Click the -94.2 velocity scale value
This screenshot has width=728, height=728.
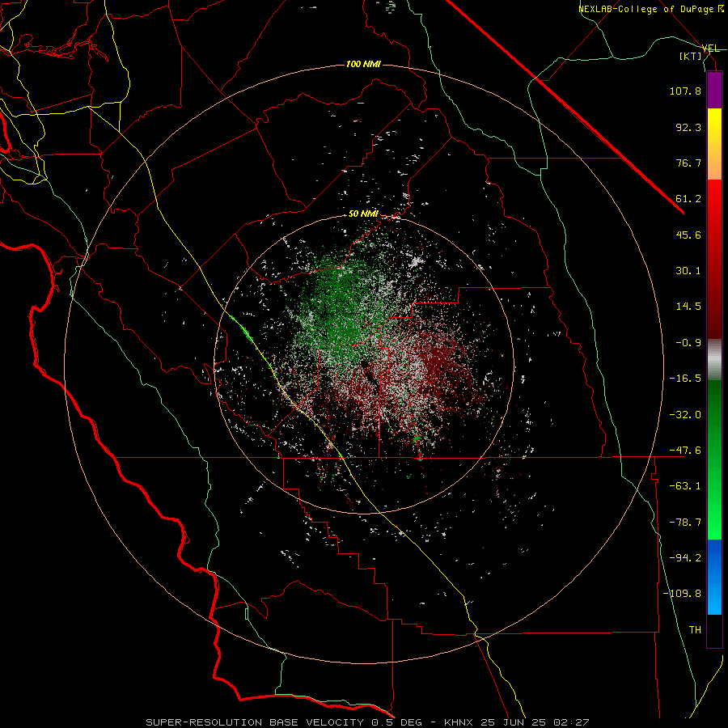(x=685, y=558)
